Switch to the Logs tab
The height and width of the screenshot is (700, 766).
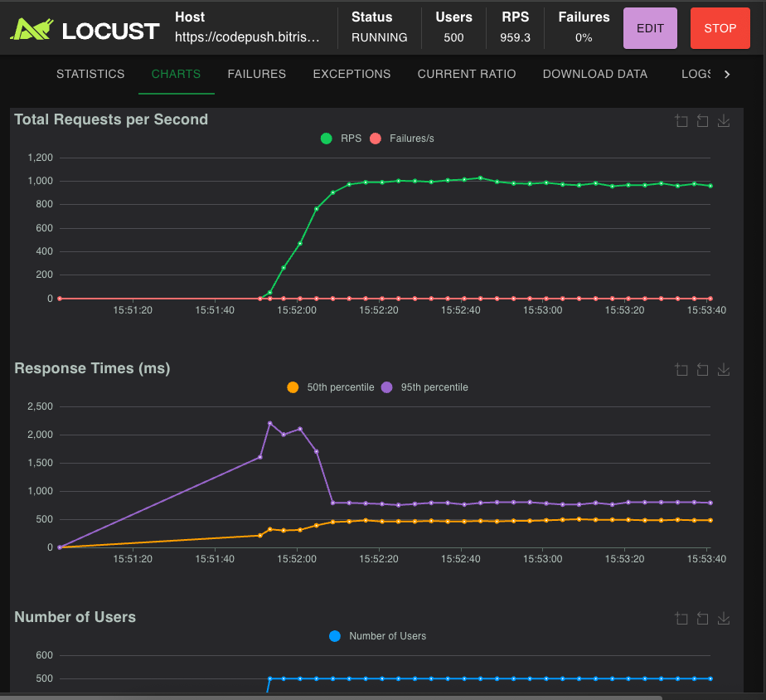click(696, 74)
